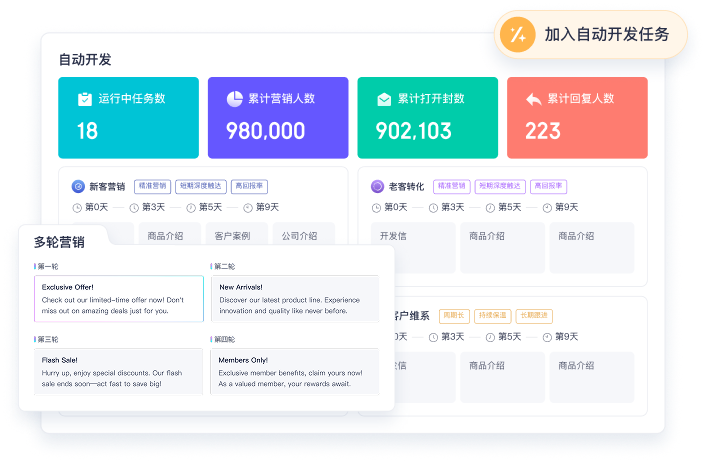The height and width of the screenshot is (461, 706).
Task: Click the orange magic wand icon
Action: click(x=517, y=35)
